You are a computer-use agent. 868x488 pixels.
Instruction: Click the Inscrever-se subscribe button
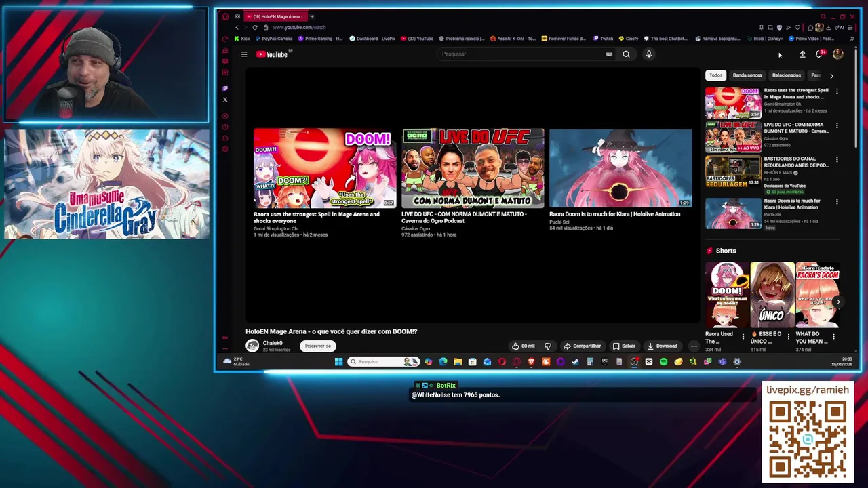pos(318,346)
